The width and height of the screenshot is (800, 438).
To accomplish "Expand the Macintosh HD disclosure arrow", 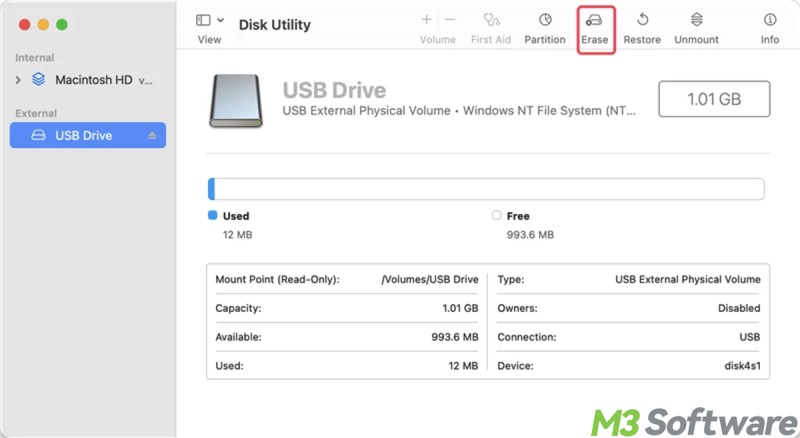I will 18,80.
